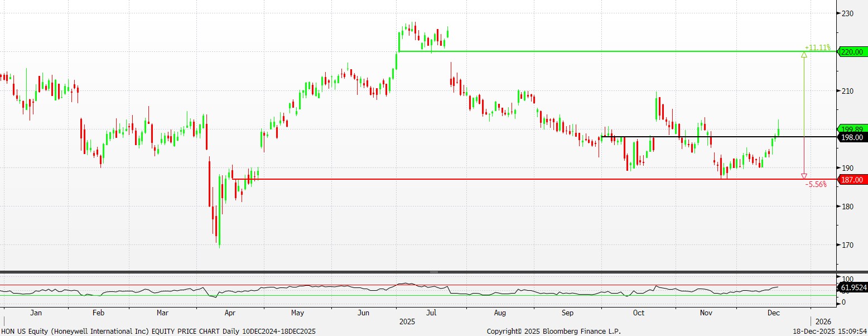Viewport: 868px width, 336px height.
Task: Click the 170 price axis label
Action: (848, 245)
